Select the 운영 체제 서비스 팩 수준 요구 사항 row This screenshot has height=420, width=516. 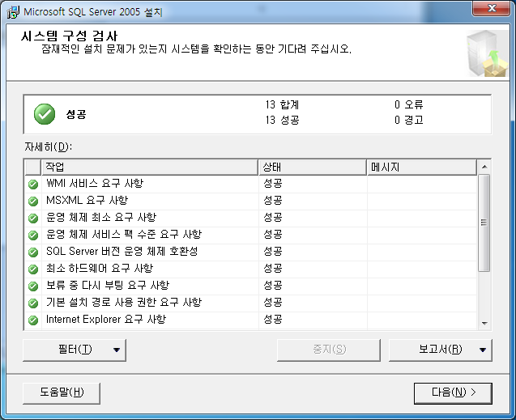click(x=251, y=235)
